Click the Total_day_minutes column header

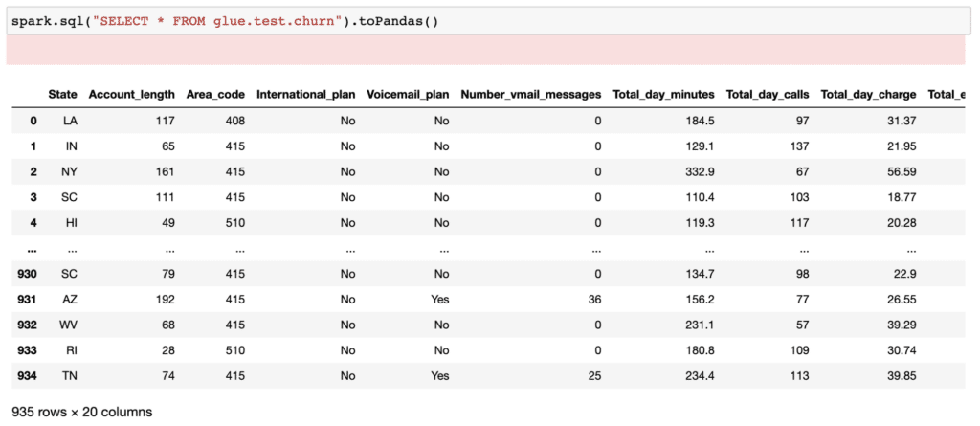[663, 95]
